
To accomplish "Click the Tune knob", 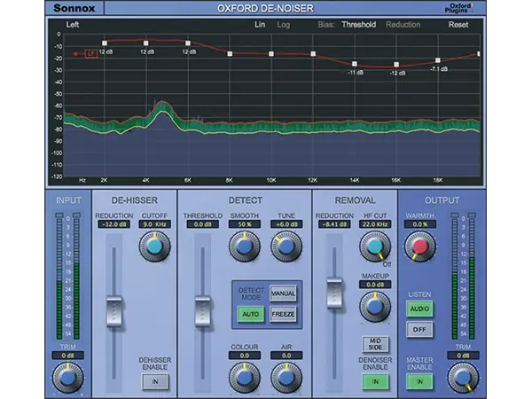I will coord(286,246).
